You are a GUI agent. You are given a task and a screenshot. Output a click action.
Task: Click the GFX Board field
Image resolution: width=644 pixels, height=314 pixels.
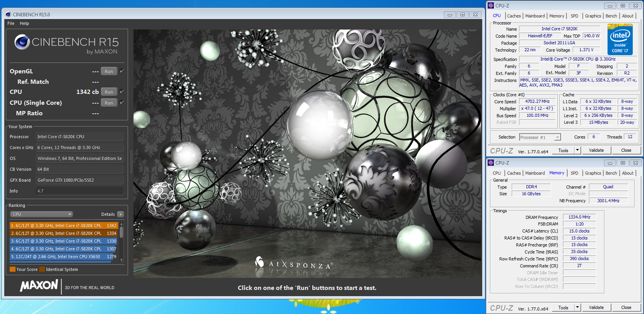pos(80,180)
